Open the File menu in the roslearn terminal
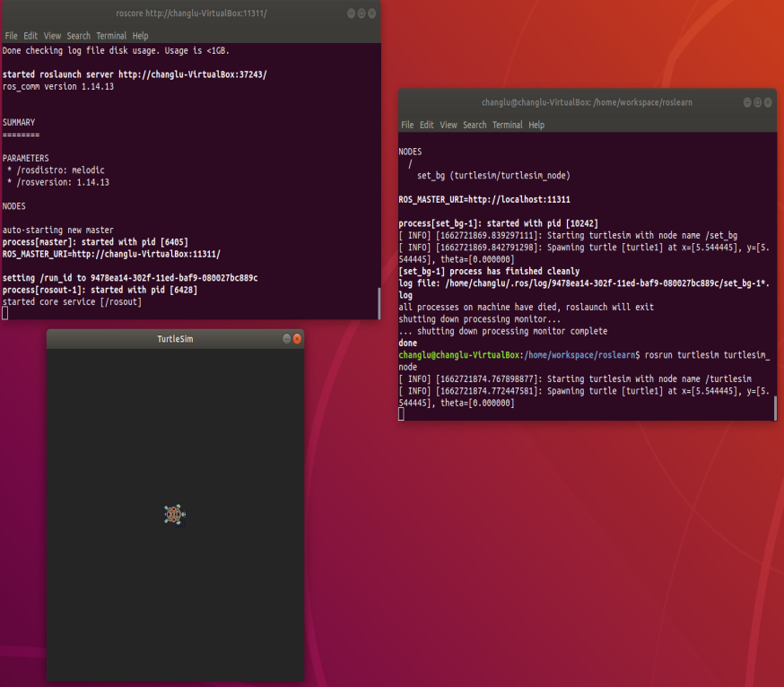 pos(407,125)
